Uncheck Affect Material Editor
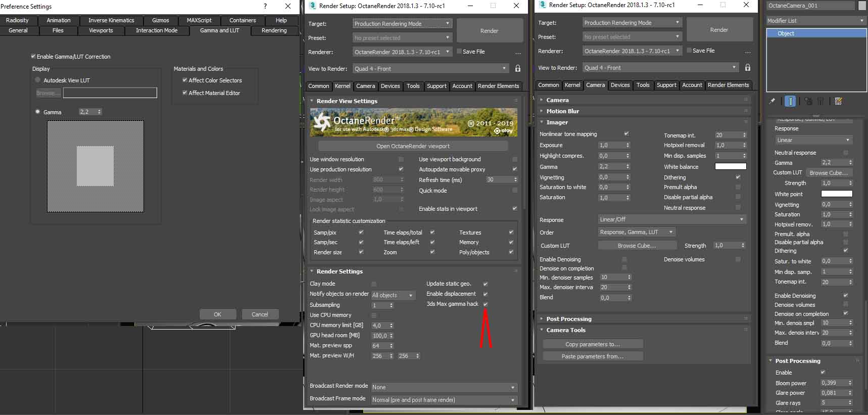The height and width of the screenshot is (415, 868). click(185, 93)
